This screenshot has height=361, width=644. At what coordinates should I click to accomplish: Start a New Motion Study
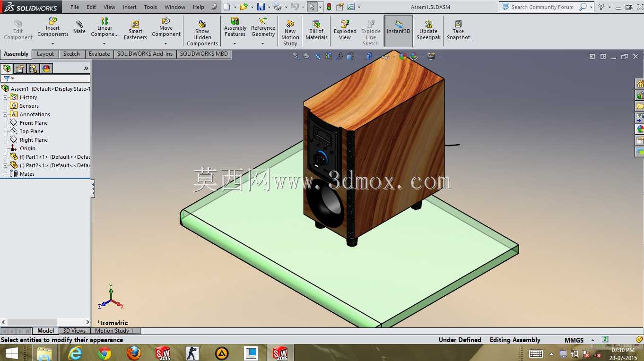coord(290,33)
